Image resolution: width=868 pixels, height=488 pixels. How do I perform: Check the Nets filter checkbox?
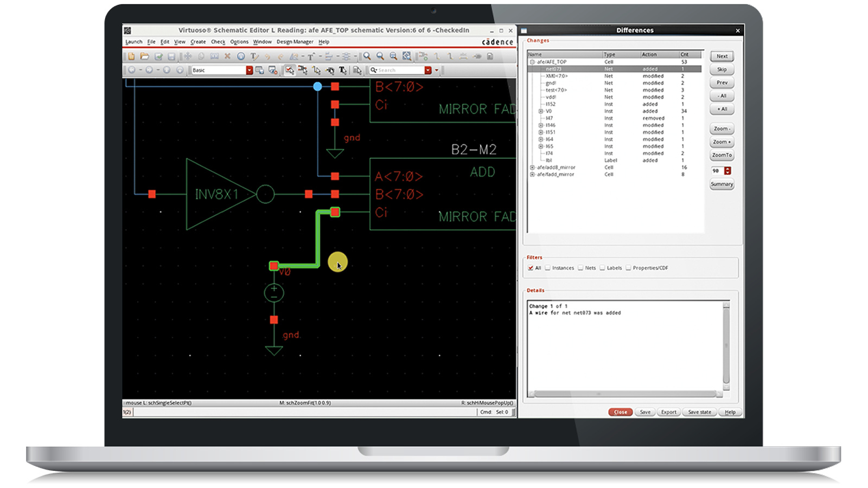pos(580,268)
